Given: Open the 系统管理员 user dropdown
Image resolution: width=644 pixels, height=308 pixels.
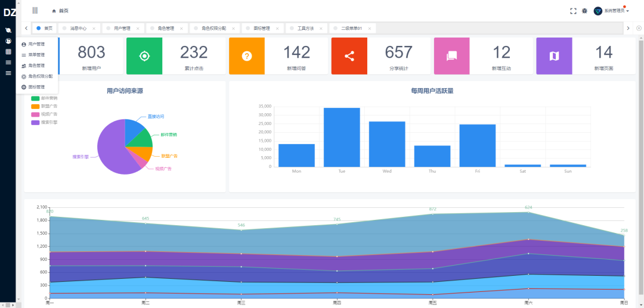Looking at the screenshot, I should 612,11.
